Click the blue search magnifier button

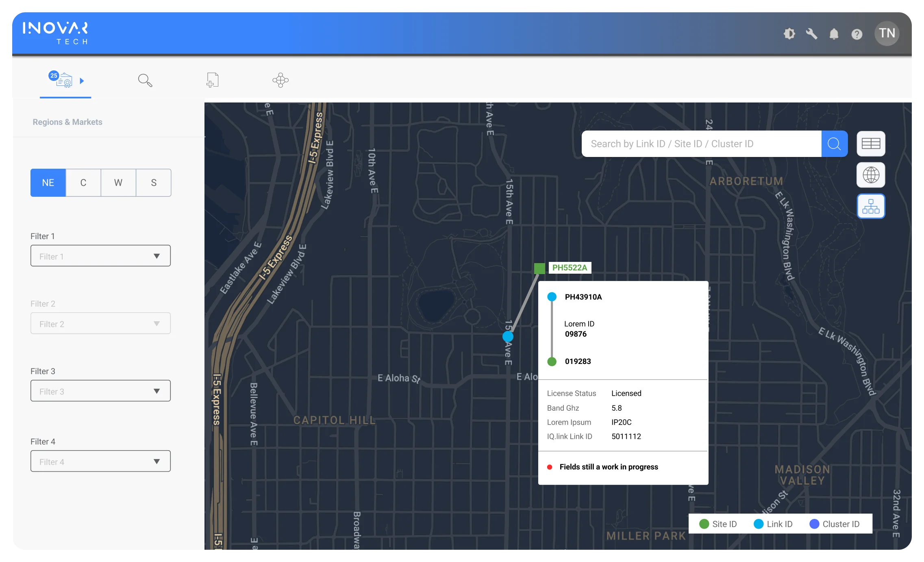click(834, 144)
